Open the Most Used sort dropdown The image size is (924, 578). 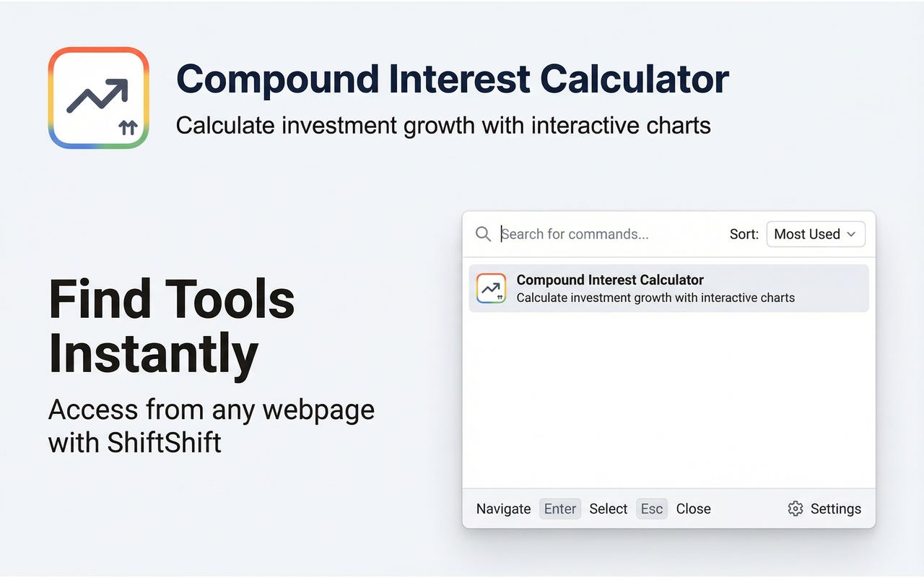tap(816, 234)
